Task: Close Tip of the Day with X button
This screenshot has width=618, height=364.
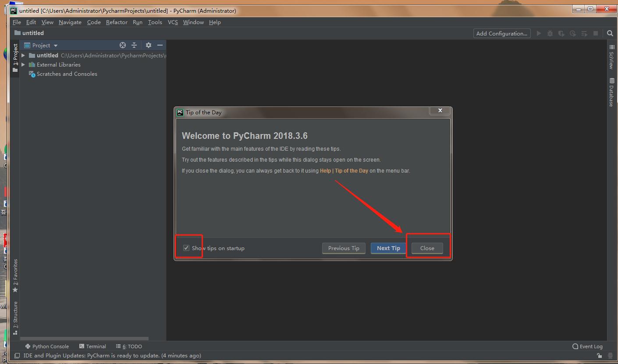Action: click(x=440, y=111)
